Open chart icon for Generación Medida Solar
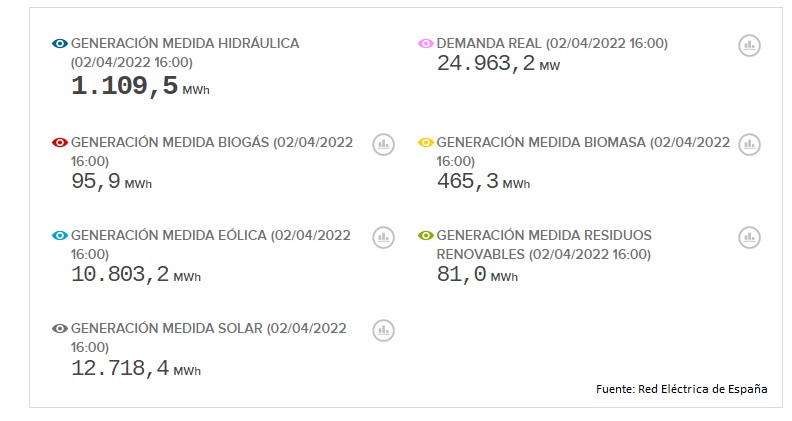 (384, 331)
